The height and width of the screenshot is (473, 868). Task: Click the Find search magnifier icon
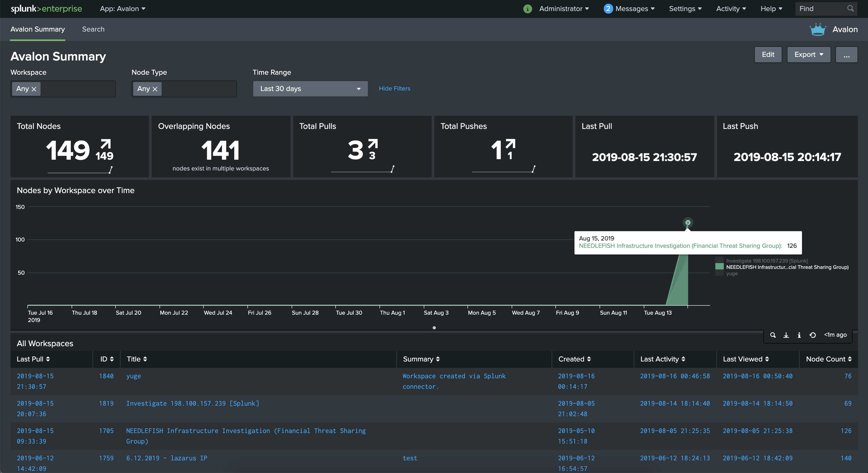click(850, 8)
